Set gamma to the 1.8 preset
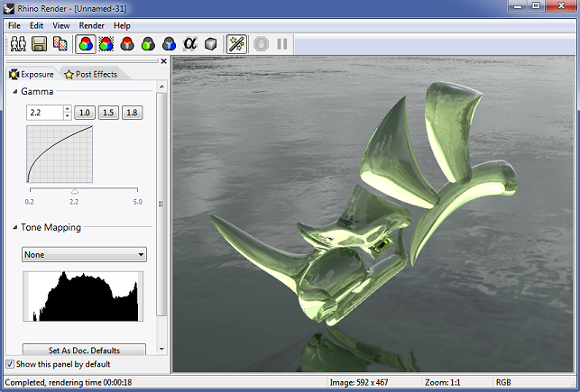 click(x=132, y=113)
